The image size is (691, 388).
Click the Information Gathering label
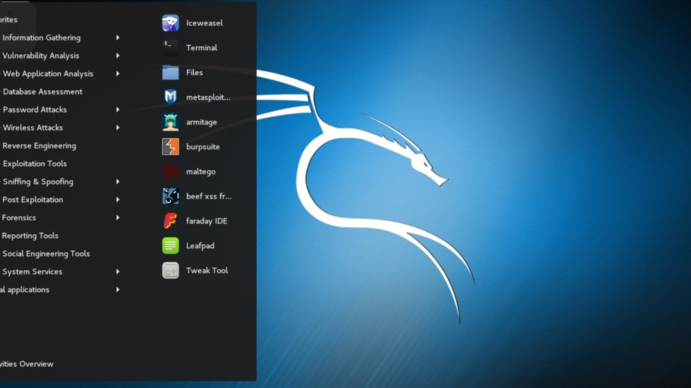tap(41, 38)
